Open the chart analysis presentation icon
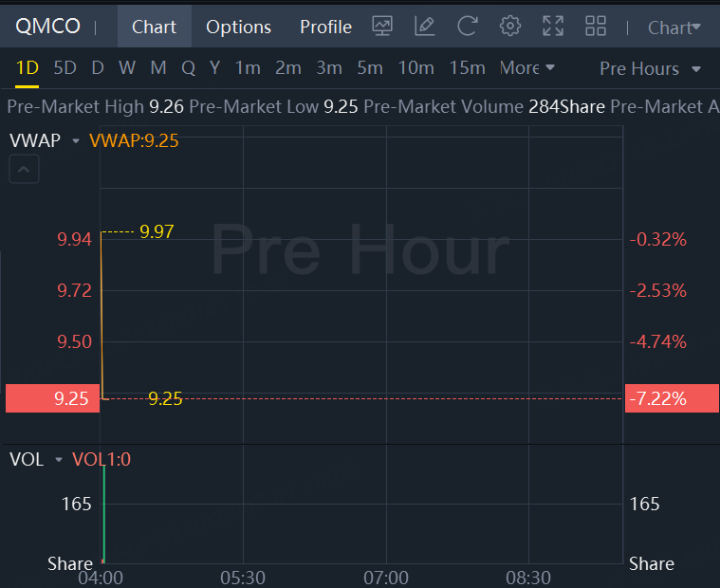Screen dimensions: 720x588 click(x=382, y=27)
